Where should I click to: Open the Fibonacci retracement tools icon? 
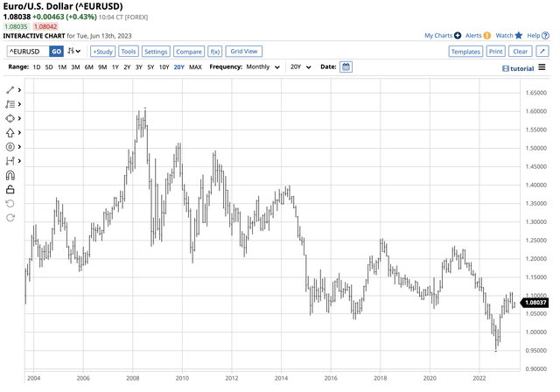point(10,104)
